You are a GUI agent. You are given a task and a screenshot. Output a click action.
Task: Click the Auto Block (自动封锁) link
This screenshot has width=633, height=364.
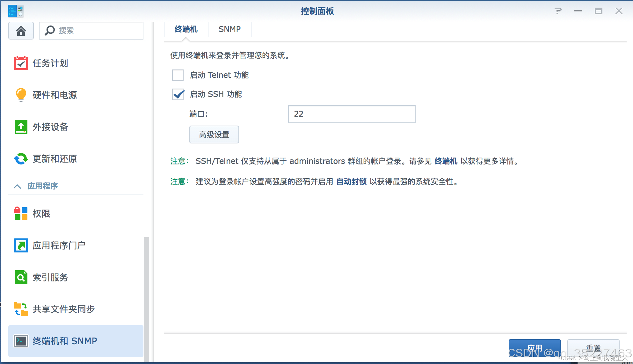click(x=352, y=182)
